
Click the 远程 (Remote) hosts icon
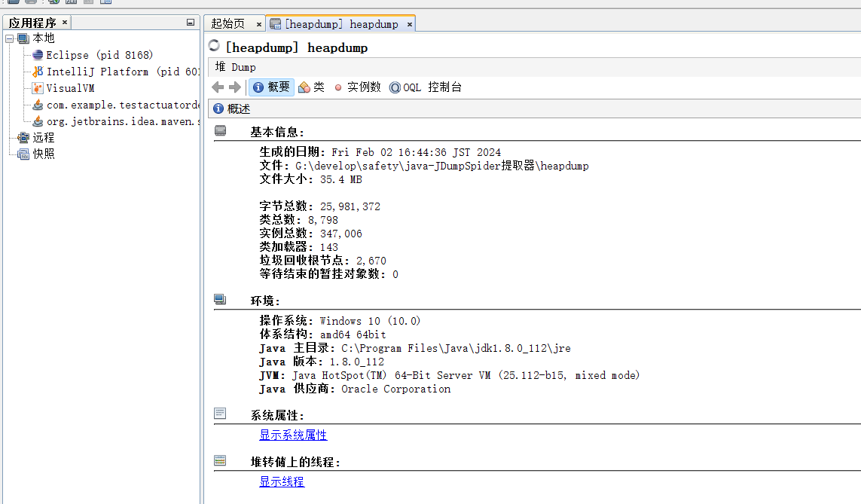pos(23,138)
